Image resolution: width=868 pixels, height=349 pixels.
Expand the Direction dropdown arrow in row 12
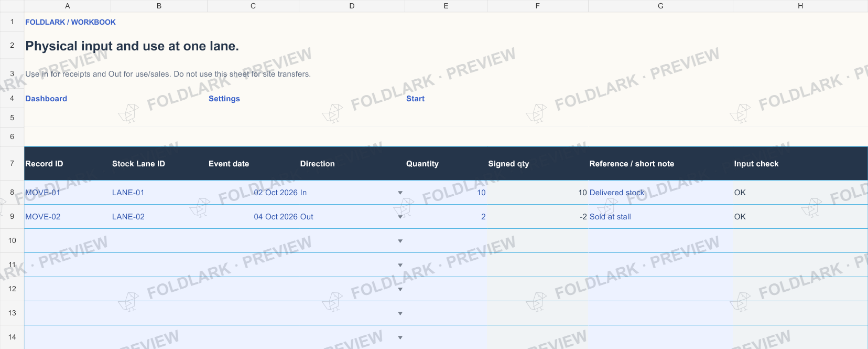coord(400,290)
